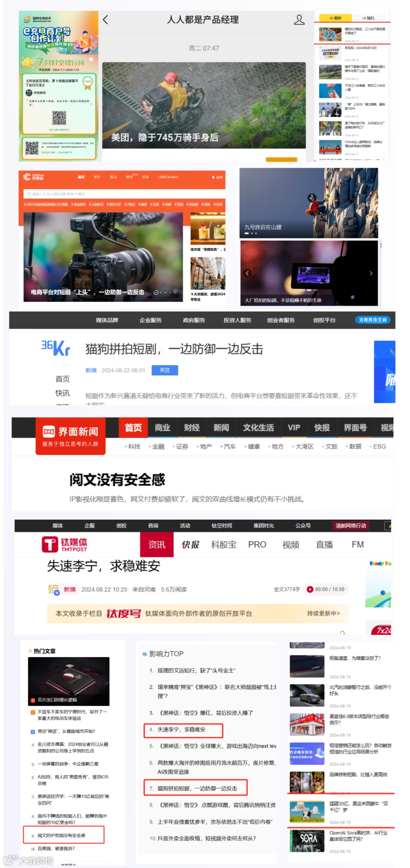Open the 芯片出口的增长逻辑 hot article image

click(69, 681)
